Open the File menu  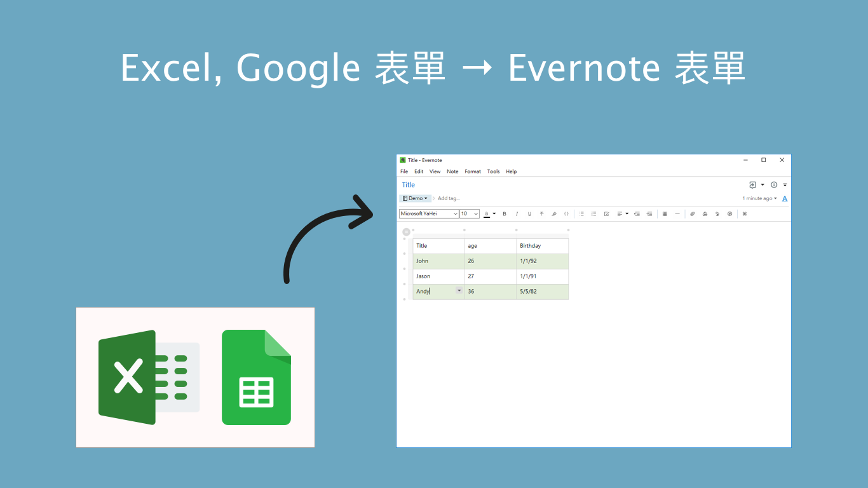pos(404,172)
